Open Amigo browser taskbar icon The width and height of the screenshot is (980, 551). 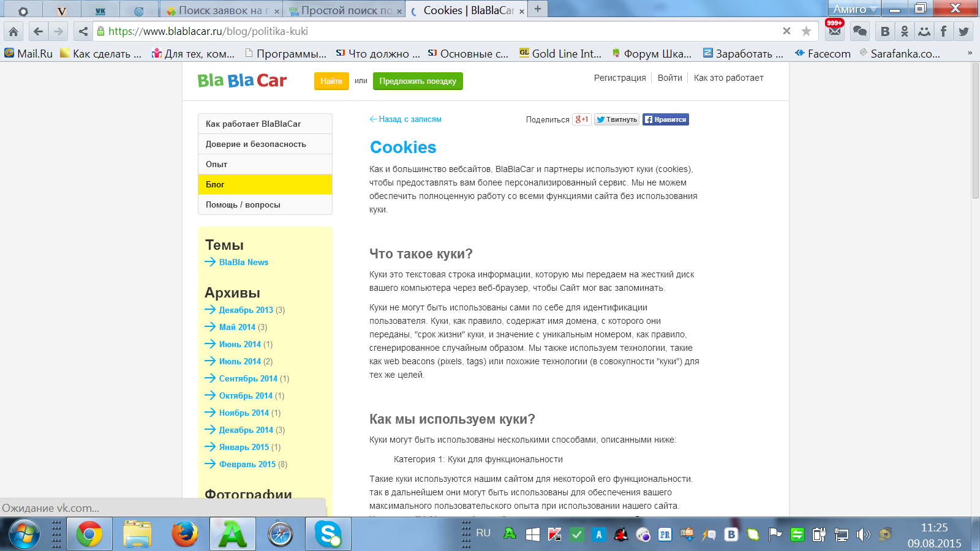(x=233, y=534)
